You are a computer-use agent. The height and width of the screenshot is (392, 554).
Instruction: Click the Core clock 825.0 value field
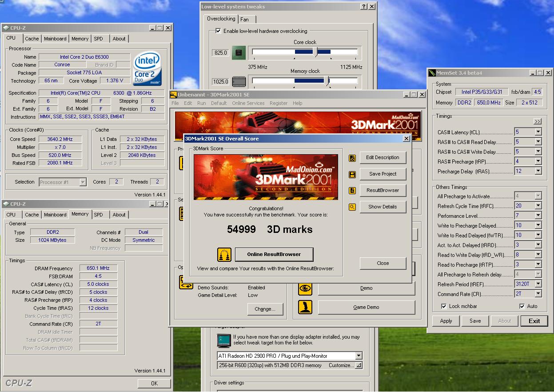221,52
